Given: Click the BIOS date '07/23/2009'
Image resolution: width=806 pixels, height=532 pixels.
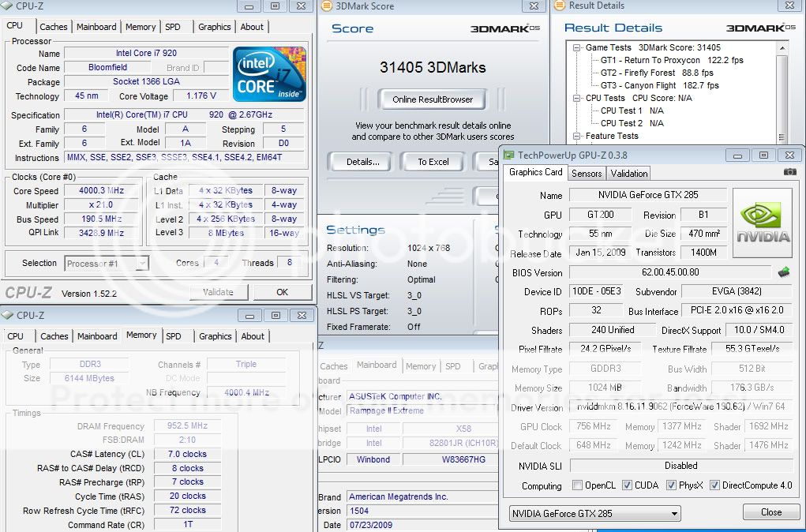Looking at the screenshot, I should [x=370, y=525].
